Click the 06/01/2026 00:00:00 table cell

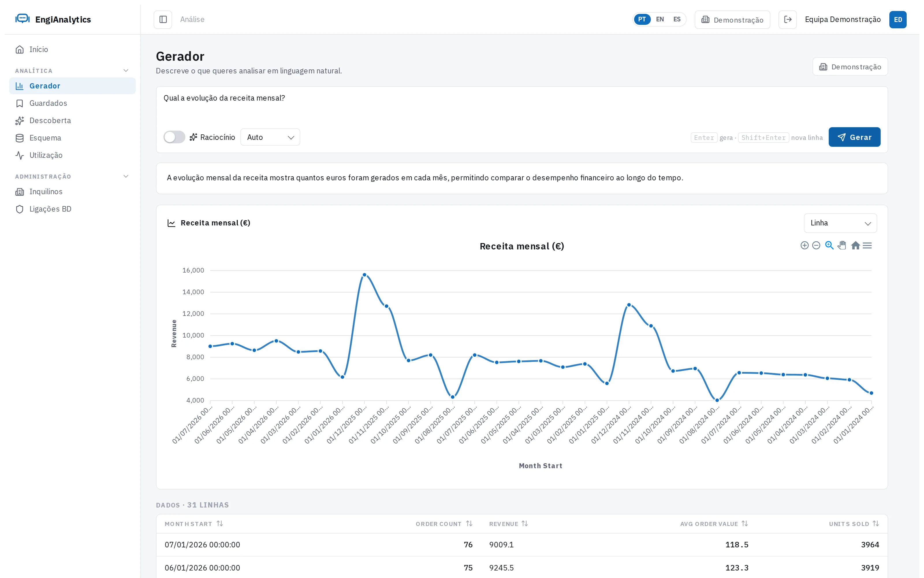(x=202, y=568)
